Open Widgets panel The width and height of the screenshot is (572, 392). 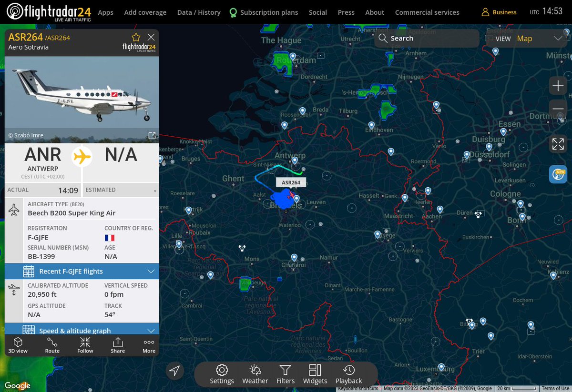point(315,374)
